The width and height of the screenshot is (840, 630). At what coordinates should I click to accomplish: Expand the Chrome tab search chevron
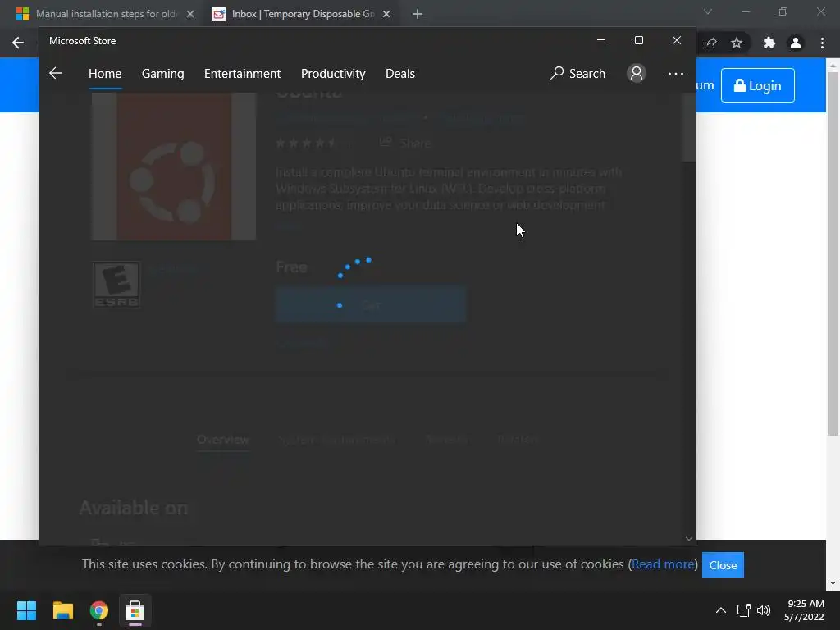pyautogui.click(x=708, y=11)
